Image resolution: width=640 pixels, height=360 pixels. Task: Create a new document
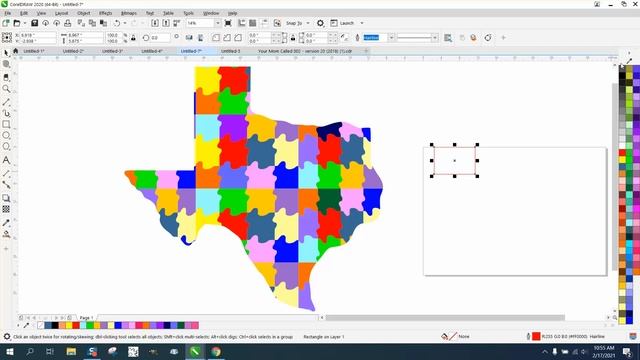coord(6,23)
